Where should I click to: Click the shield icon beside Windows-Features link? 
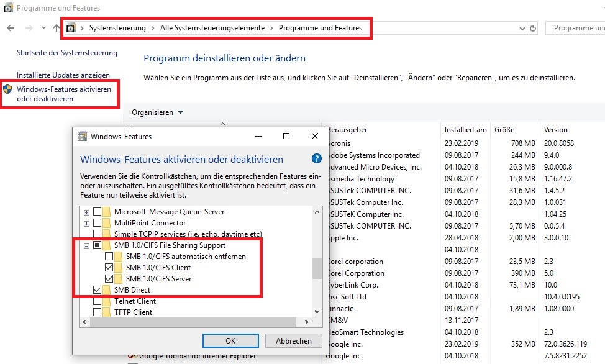coord(7,89)
